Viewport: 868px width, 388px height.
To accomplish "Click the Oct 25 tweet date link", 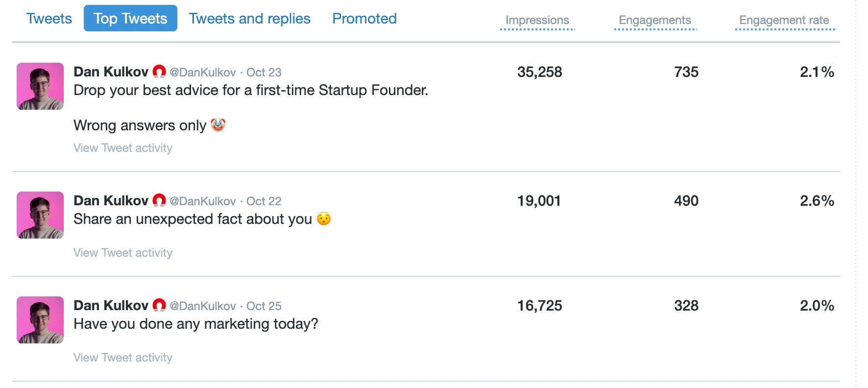I will point(264,306).
